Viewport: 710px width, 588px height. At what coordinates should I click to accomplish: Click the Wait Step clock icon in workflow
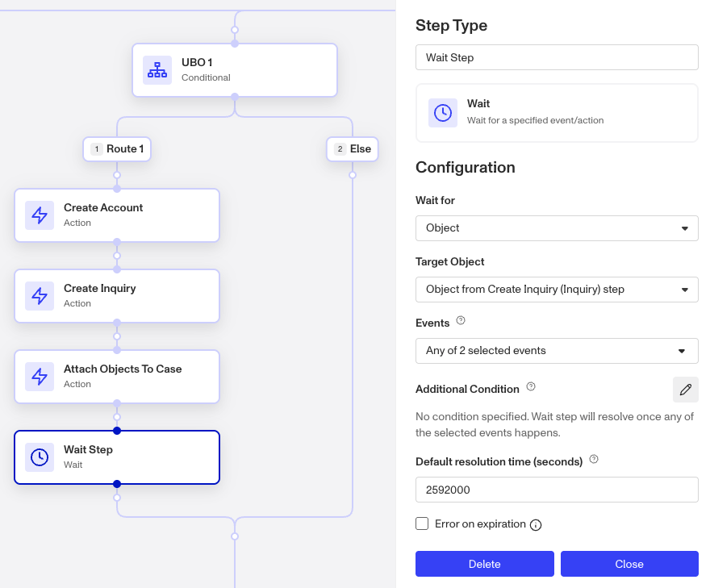(x=40, y=457)
